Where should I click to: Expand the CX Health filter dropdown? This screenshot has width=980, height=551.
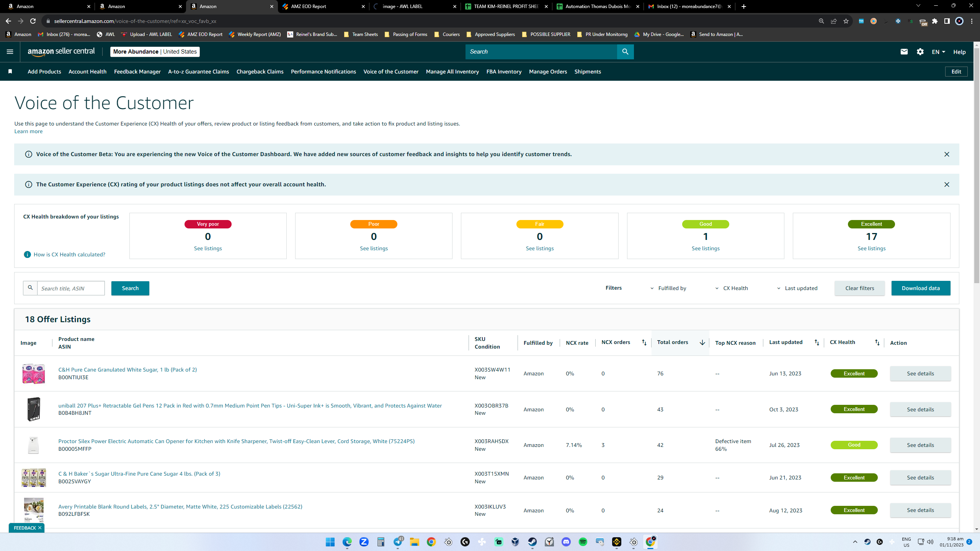(x=732, y=288)
